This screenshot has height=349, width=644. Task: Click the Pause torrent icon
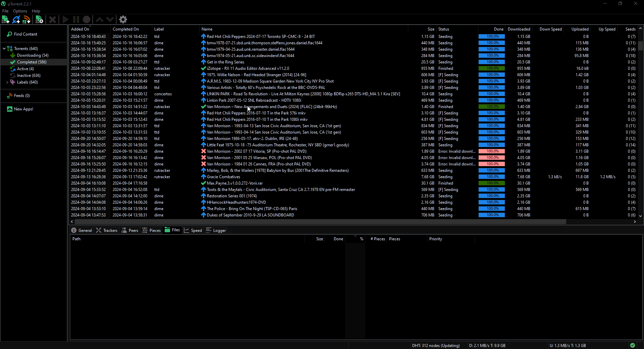76,19
